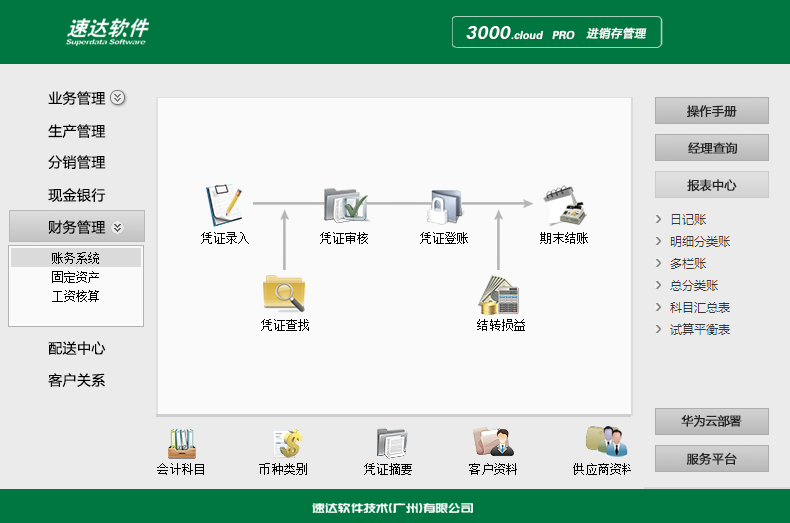Click the 凭证录入 label text

tap(225, 238)
